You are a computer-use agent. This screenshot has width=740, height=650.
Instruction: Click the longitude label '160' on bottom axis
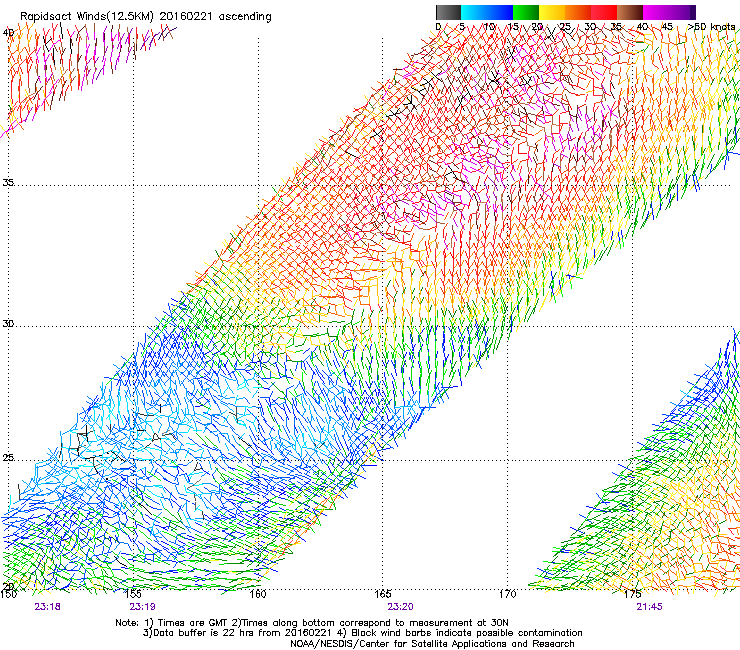pyautogui.click(x=258, y=594)
